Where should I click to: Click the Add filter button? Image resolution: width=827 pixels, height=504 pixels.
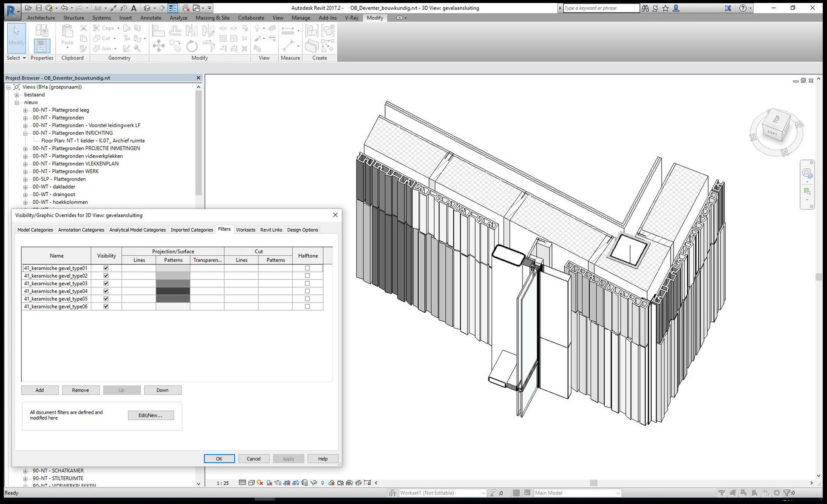click(x=40, y=390)
